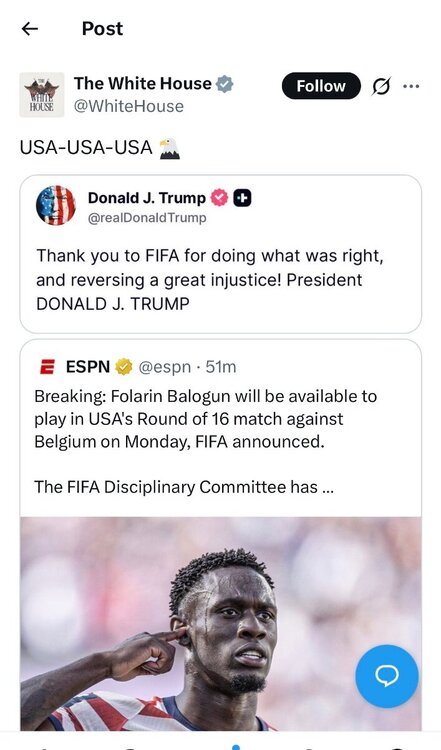Expand truncated ESPN text at the ellipsis

coord(328,487)
